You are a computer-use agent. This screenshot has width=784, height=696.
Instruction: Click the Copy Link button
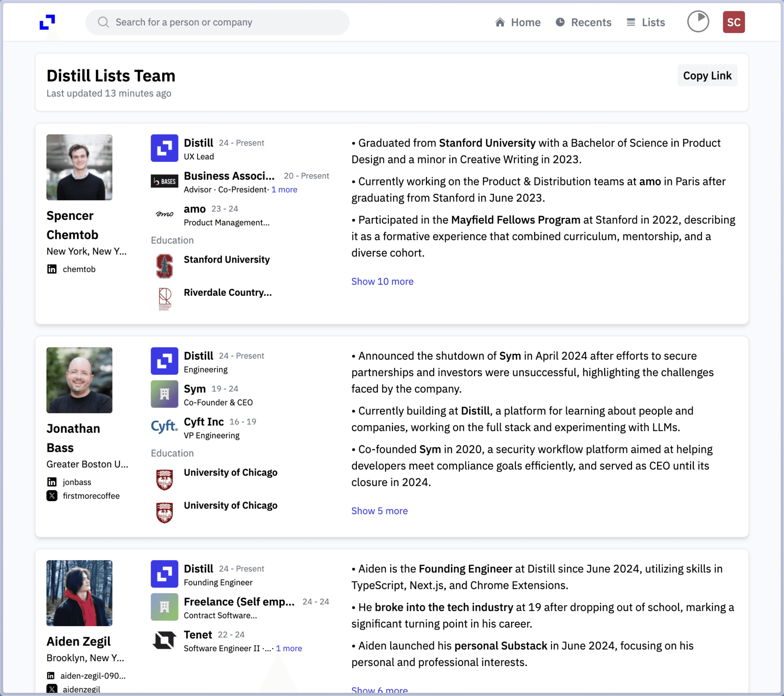707,76
